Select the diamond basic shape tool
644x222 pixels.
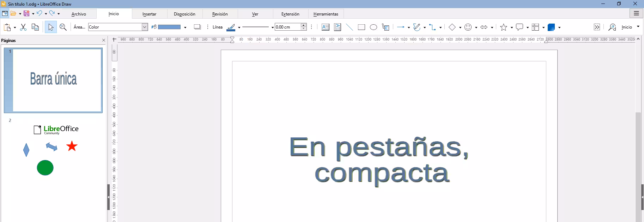point(452,27)
